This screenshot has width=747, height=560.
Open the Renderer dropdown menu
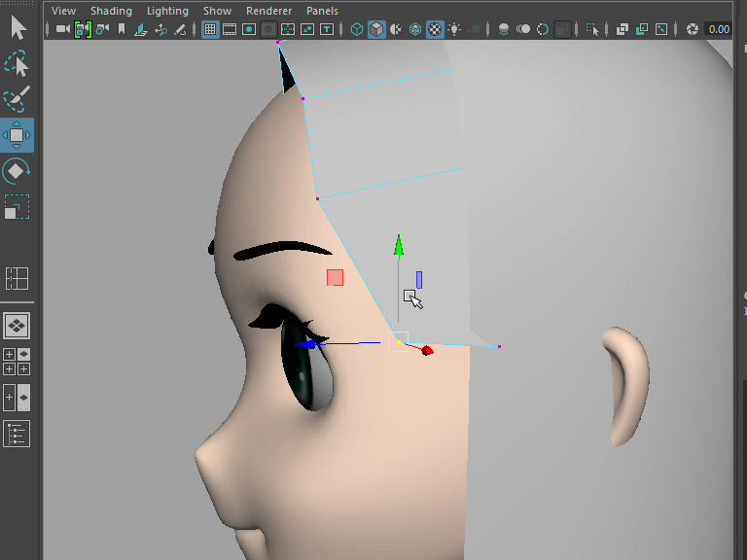(268, 11)
